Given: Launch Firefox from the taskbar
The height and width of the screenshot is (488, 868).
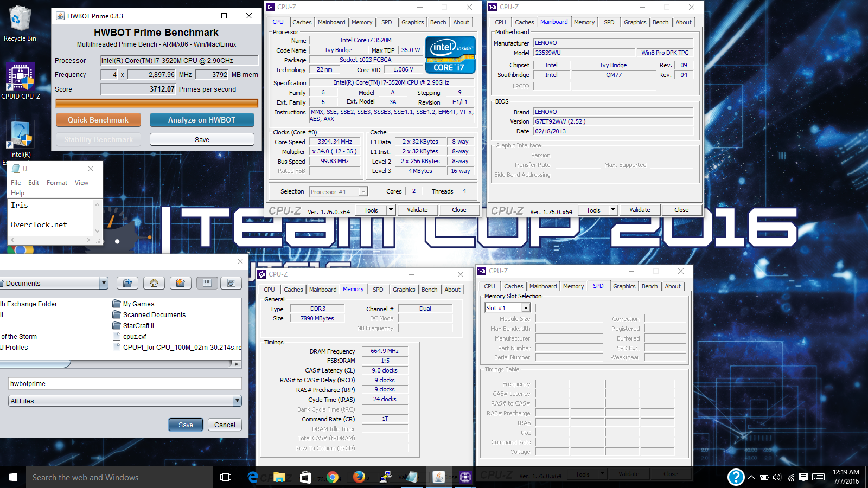Looking at the screenshot, I should pyautogui.click(x=359, y=477).
